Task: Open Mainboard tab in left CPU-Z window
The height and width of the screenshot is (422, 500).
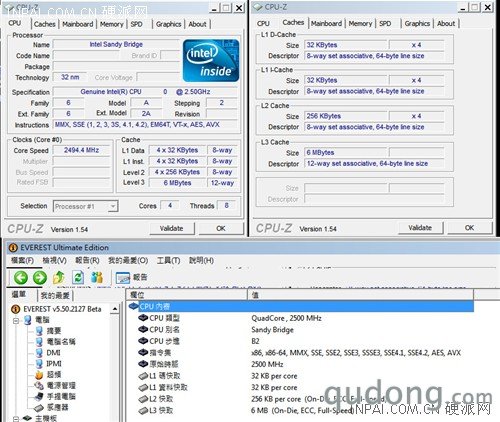Action: tap(78, 24)
